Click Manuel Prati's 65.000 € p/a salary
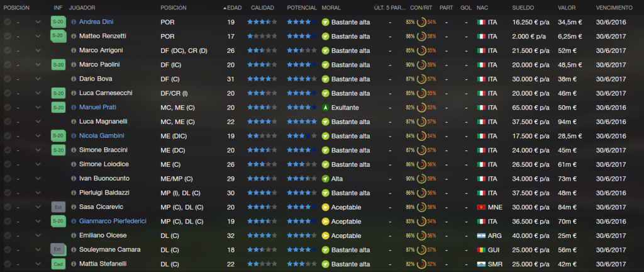Image resolution: width=644 pixels, height=272 pixels. tap(531, 108)
